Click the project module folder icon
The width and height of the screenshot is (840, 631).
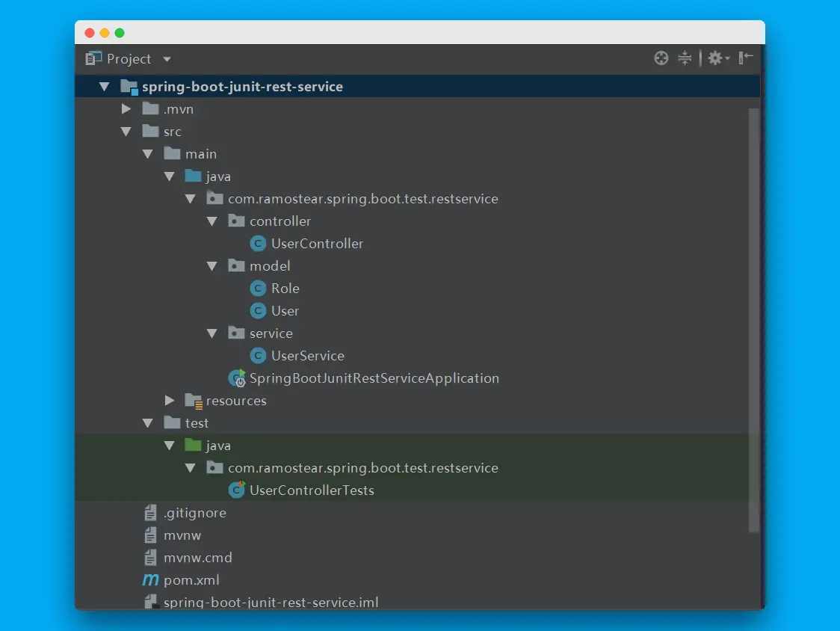129,87
